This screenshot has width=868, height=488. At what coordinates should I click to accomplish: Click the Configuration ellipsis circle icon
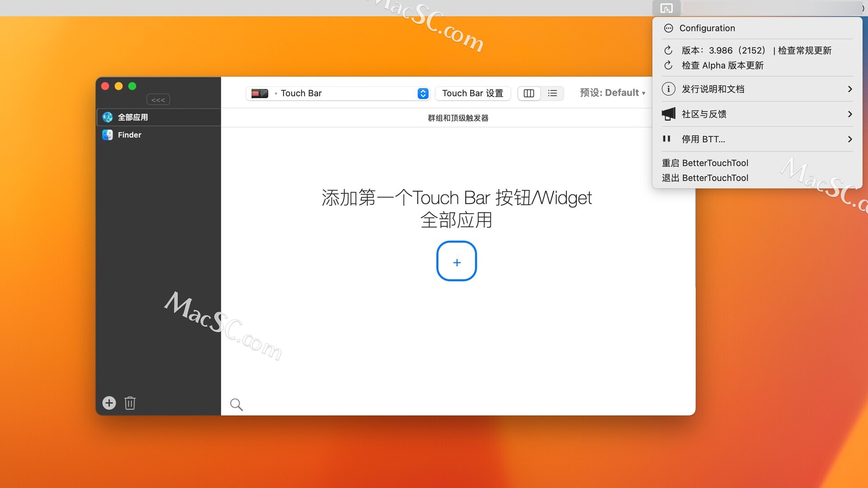point(668,28)
